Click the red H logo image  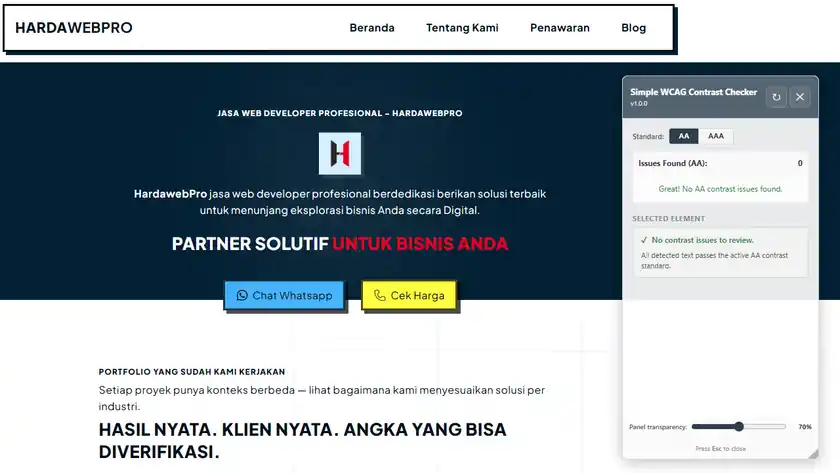[340, 154]
